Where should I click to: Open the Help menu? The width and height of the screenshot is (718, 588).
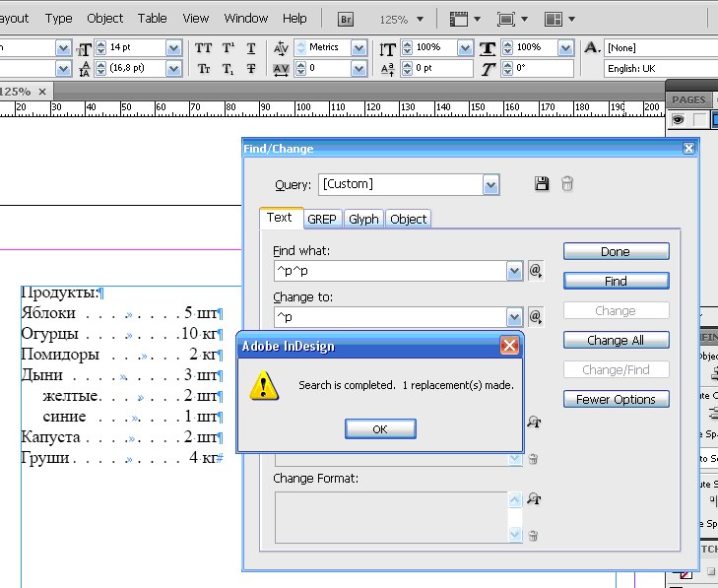(294, 19)
